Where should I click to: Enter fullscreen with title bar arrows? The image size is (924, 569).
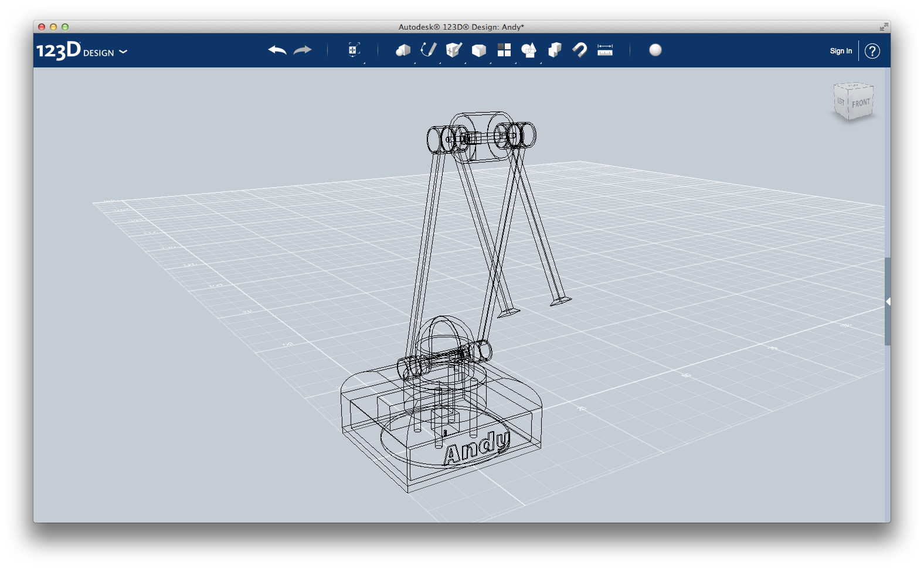[x=884, y=27]
